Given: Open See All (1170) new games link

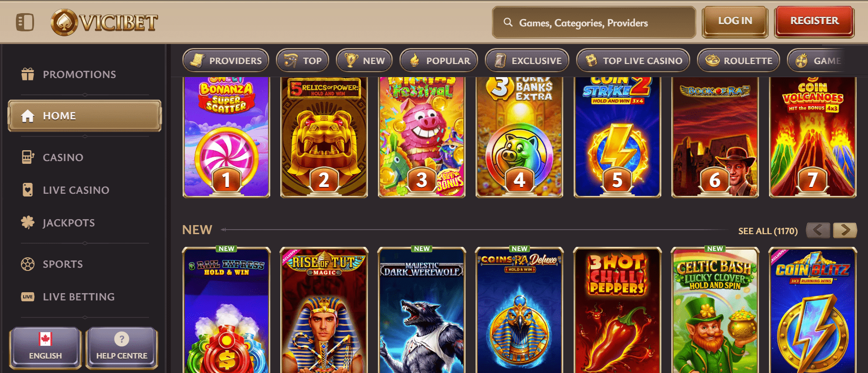Looking at the screenshot, I should (x=768, y=231).
